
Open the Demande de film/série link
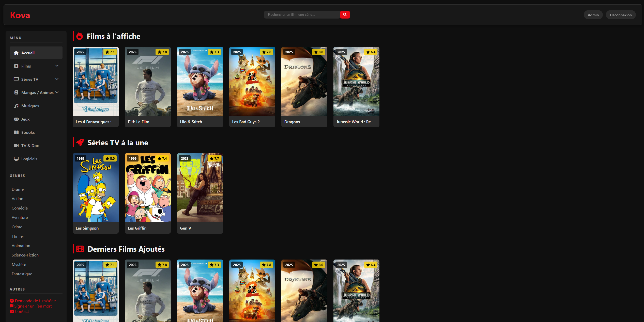[35, 301]
